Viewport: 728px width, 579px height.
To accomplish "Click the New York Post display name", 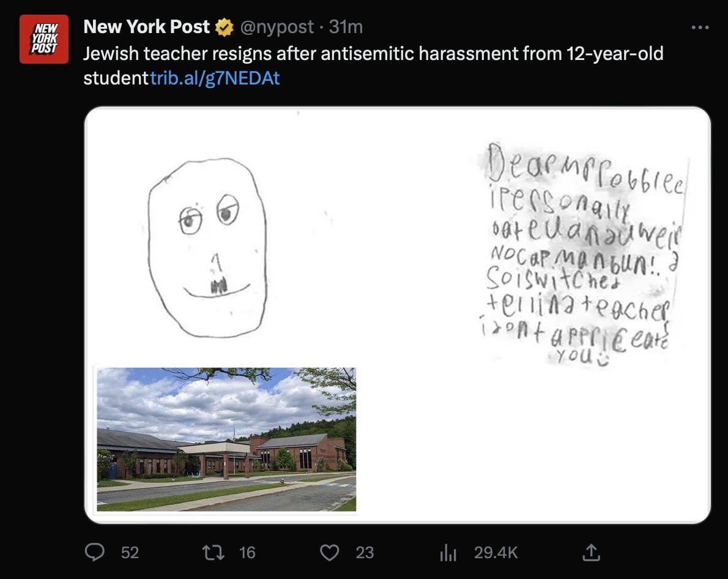I will (x=146, y=27).
